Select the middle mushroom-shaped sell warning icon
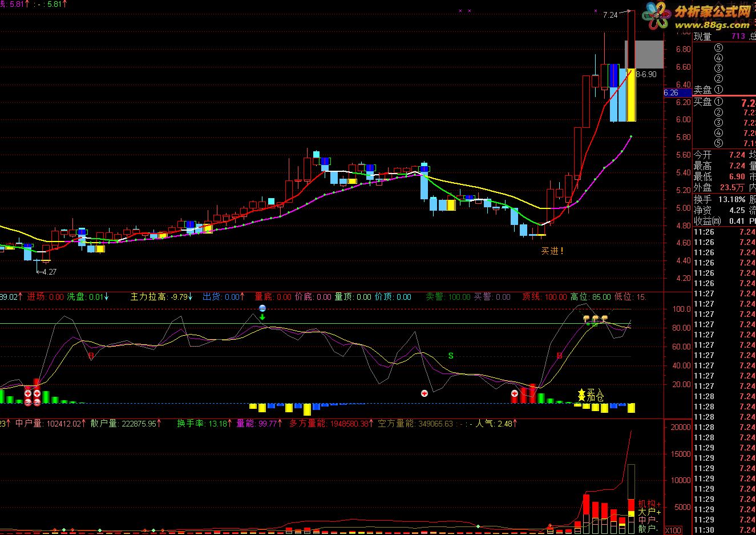The height and width of the screenshot is (535, 756). click(595, 318)
